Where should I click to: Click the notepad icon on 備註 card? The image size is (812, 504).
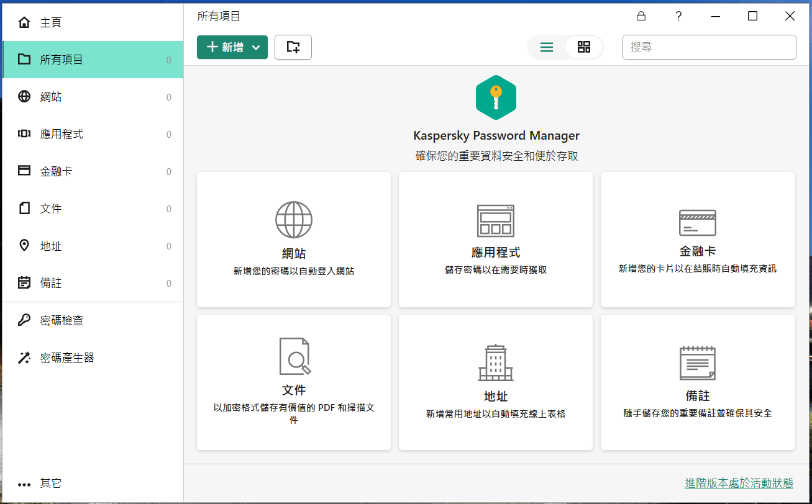(698, 363)
